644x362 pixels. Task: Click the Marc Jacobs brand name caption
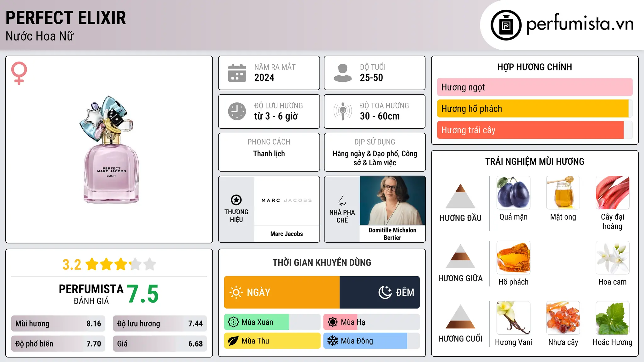(287, 234)
